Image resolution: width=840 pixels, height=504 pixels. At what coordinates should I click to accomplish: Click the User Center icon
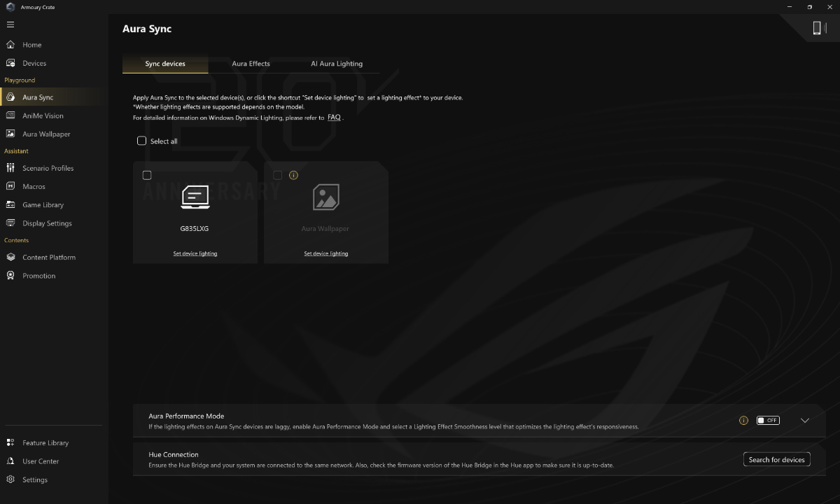pyautogui.click(x=10, y=461)
